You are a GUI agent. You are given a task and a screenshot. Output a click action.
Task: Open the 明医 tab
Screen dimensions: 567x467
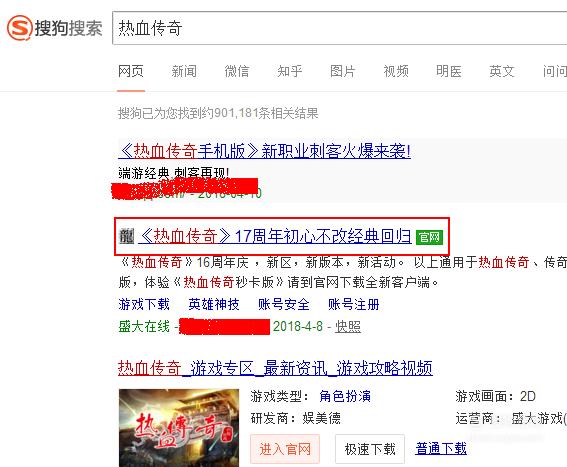point(449,71)
